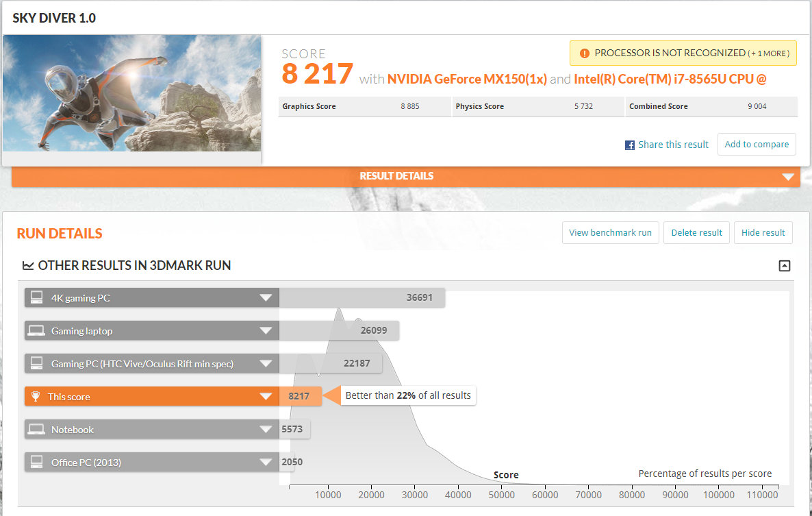Screen dimensions: 812x516
Task: Click the monitor icon on 4K gaming PC row
Action: [x=36, y=297]
